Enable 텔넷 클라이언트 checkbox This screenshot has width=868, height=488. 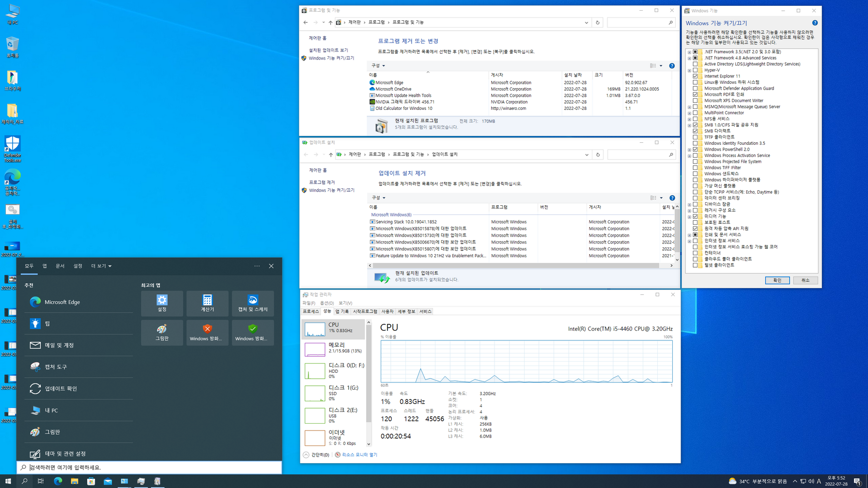coord(696,265)
